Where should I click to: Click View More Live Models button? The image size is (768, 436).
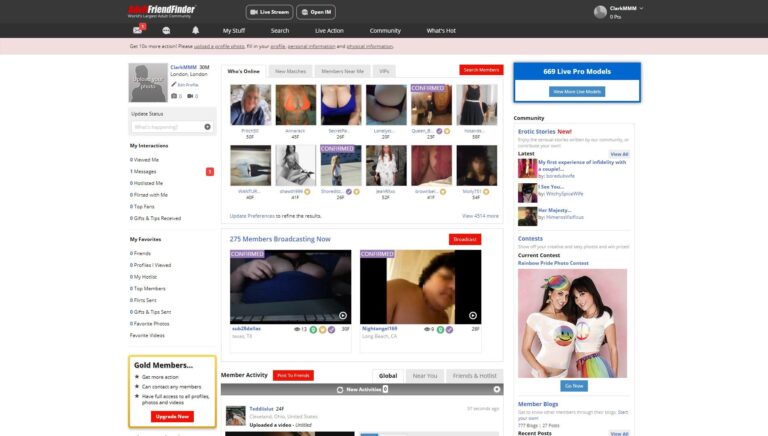point(577,92)
